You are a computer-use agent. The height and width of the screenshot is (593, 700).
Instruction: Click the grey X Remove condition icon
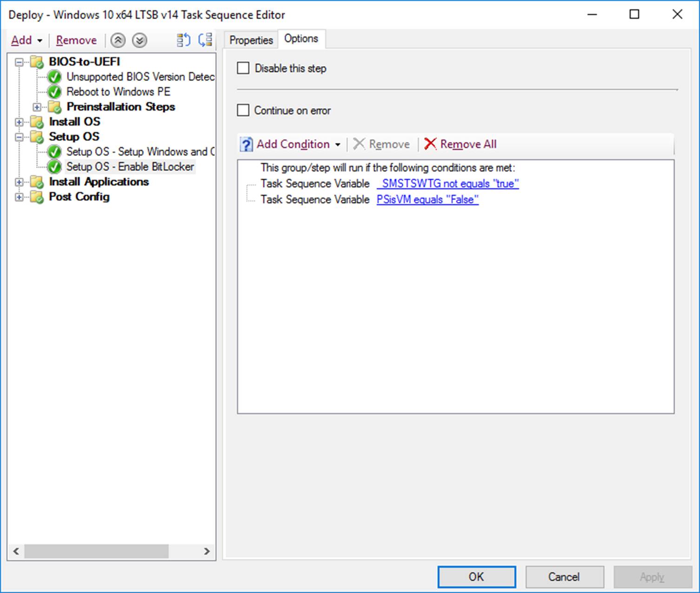(x=359, y=144)
